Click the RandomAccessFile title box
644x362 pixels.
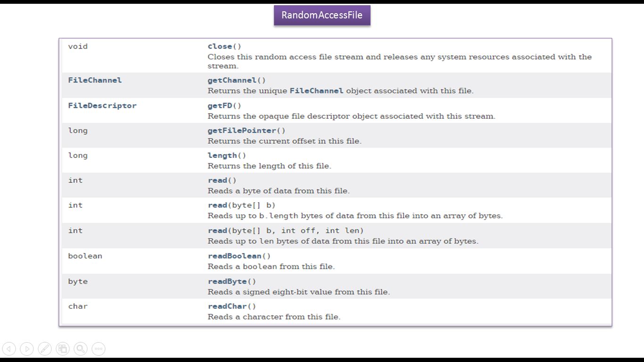pyautogui.click(x=322, y=15)
